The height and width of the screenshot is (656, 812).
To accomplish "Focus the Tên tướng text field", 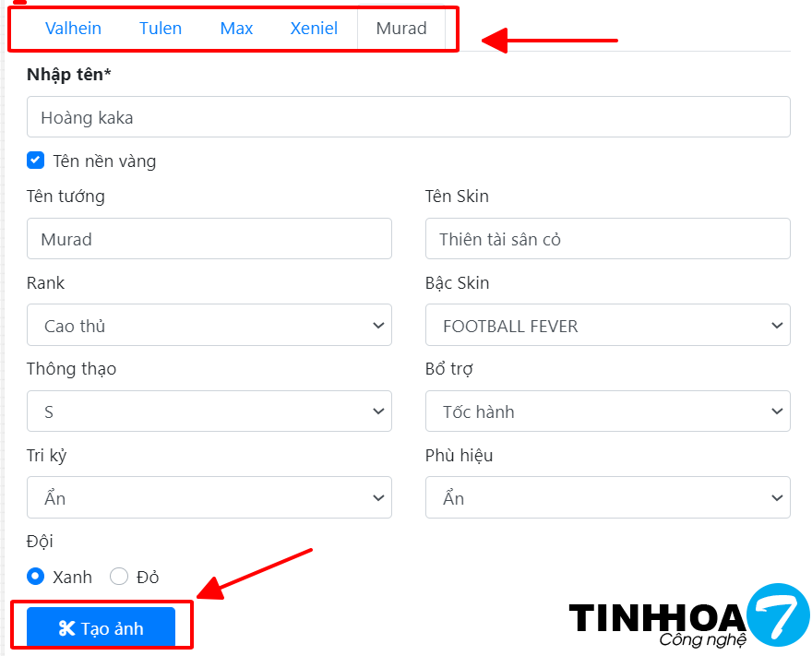I will tap(209, 239).
